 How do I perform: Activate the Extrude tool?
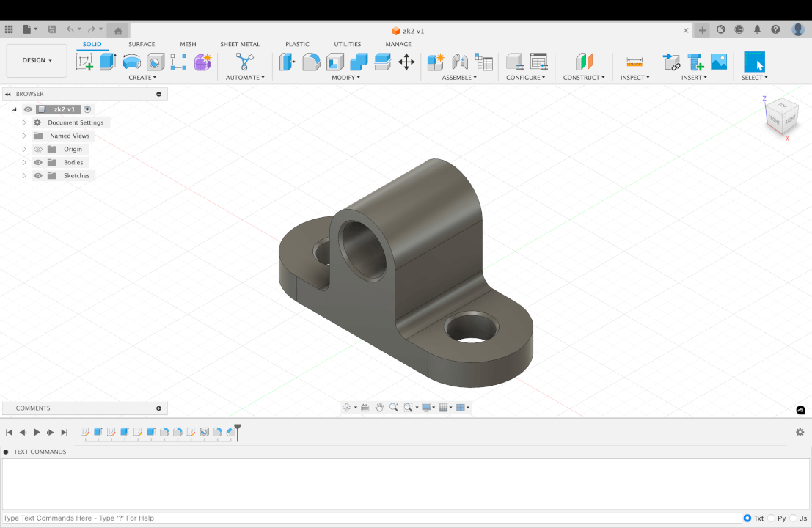(x=107, y=62)
